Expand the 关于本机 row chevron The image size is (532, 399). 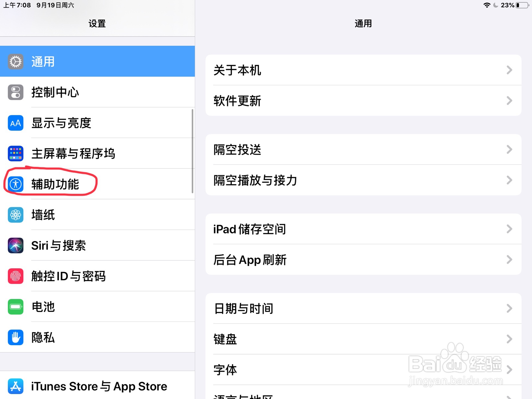click(x=509, y=70)
